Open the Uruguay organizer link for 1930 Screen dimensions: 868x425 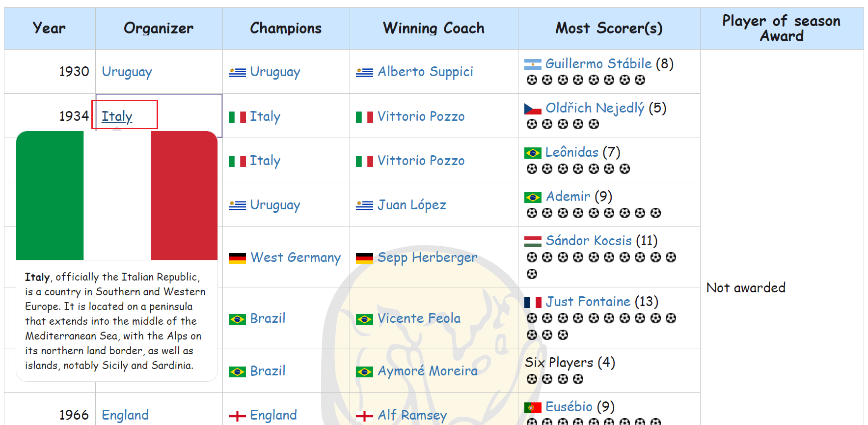click(x=127, y=72)
